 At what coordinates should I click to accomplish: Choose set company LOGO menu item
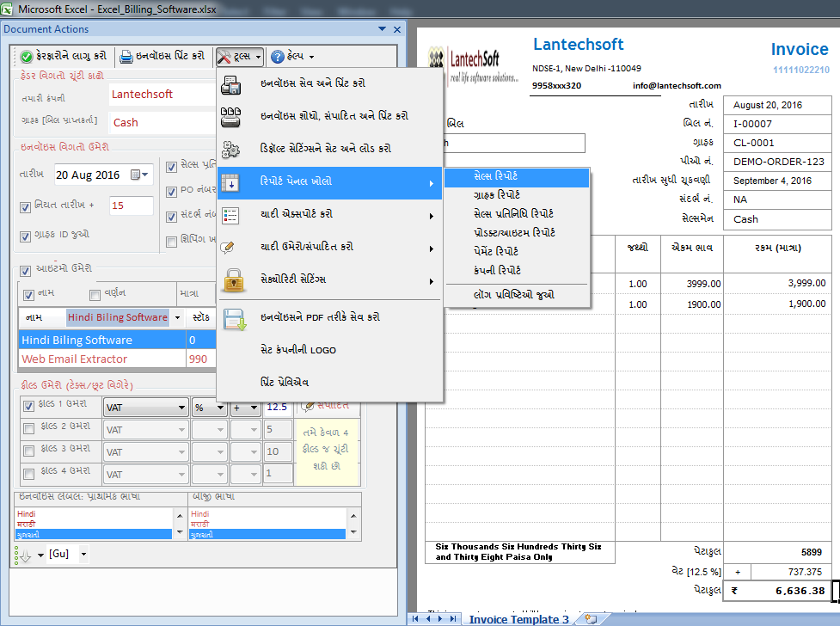click(x=329, y=350)
